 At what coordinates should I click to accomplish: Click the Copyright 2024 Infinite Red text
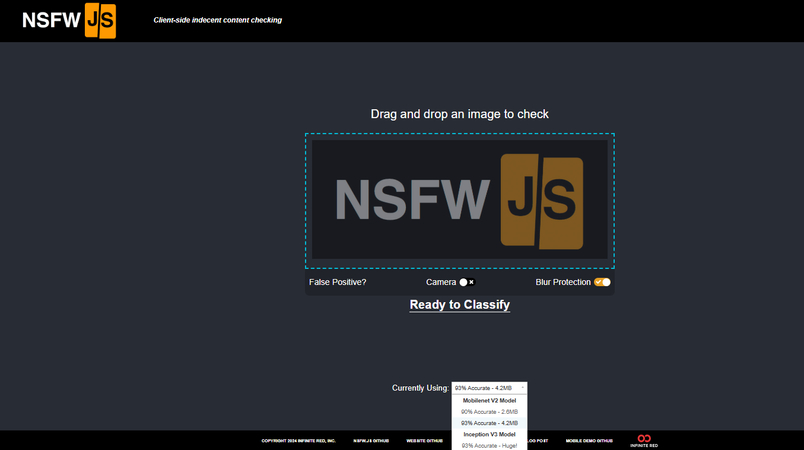coord(298,441)
